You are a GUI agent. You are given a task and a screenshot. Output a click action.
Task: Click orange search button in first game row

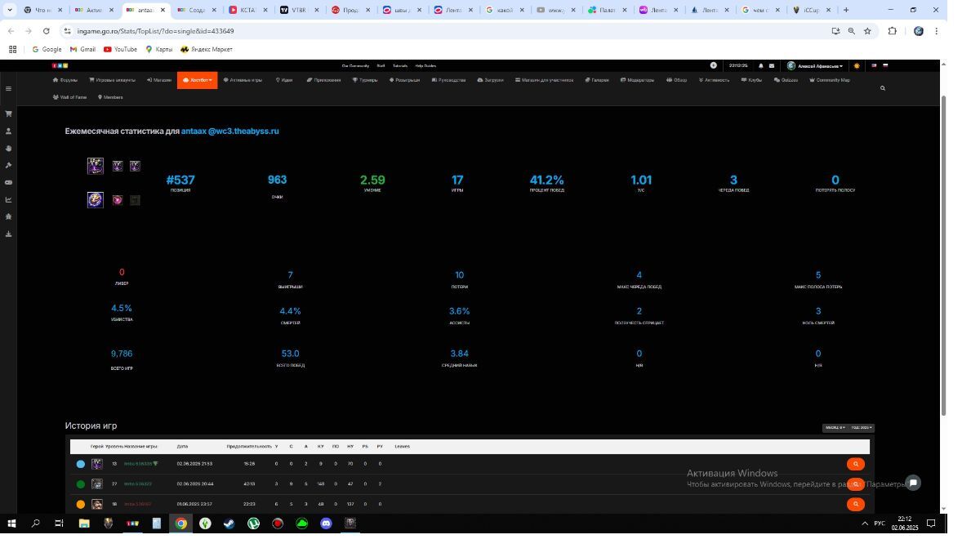pyautogui.click(x=855, y=464)
